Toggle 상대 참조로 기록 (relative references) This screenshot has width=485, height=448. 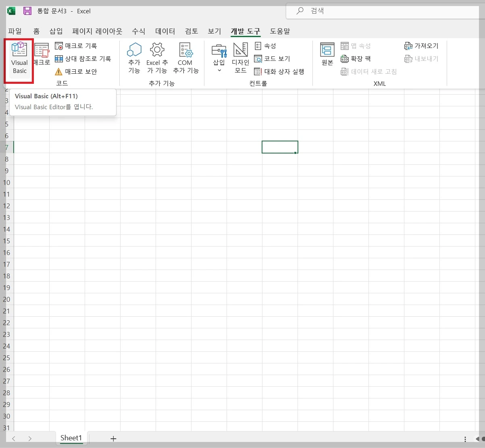[x=83, y=59]
